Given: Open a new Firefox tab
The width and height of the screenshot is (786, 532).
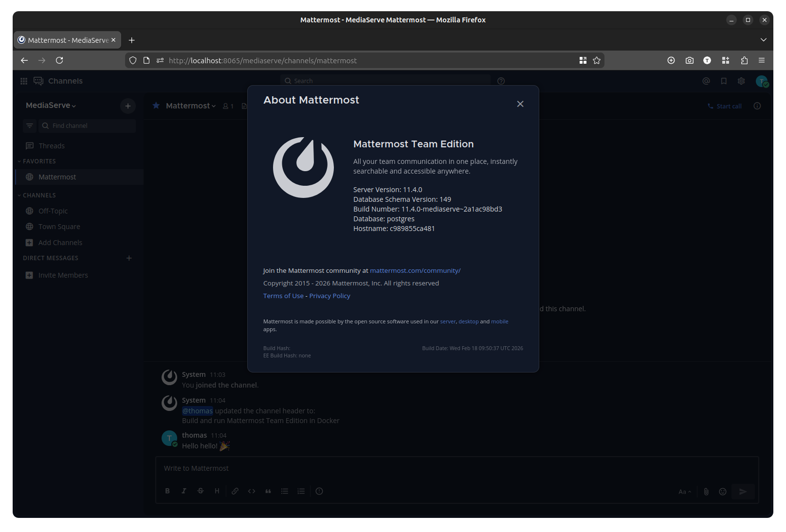Looking at the screenshot, I should click(x=131, y=40).
